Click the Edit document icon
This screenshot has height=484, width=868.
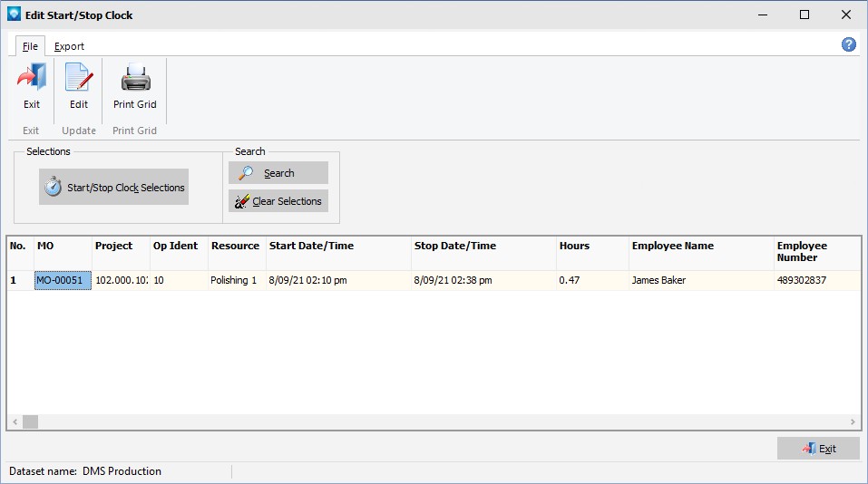(x=79, y=77)
